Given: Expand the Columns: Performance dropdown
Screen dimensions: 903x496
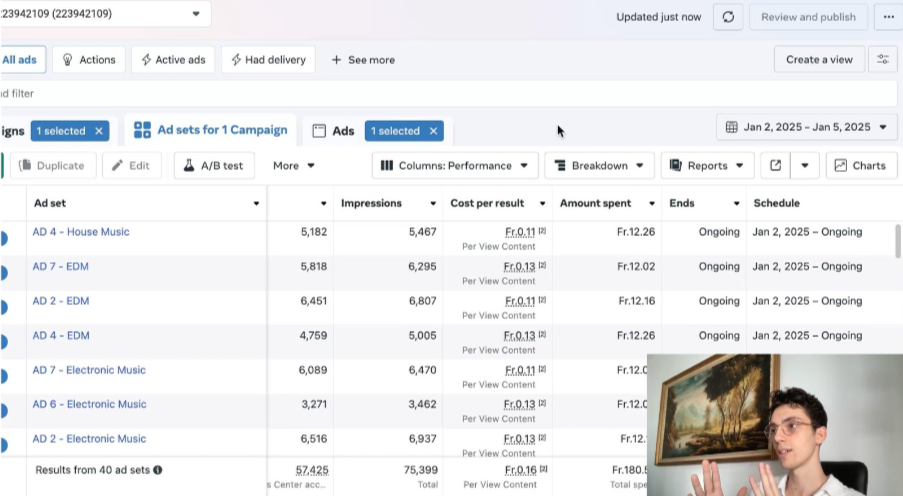Looking at the screenshot, I should pyautogui.click(x=455, y=166).
